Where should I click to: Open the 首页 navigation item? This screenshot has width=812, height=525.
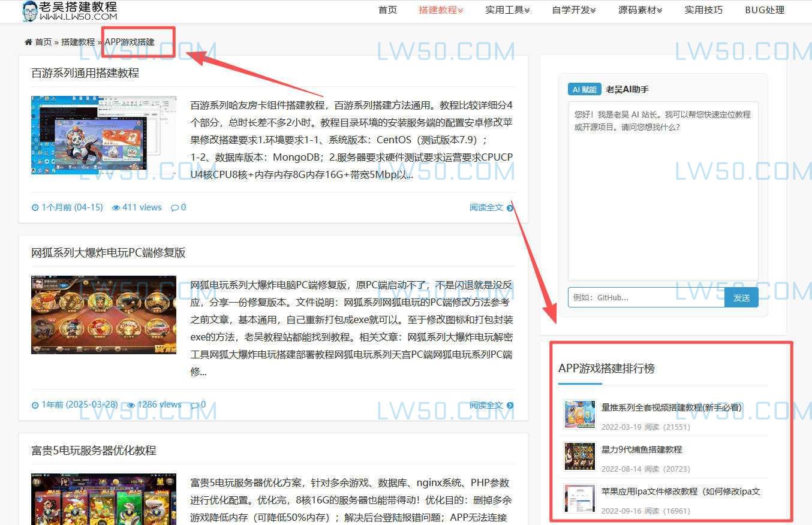387,10
